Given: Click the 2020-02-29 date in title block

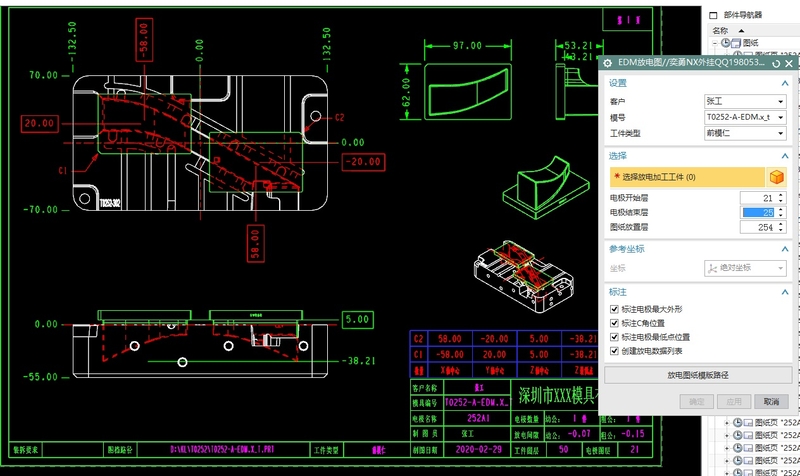Looking at the screenshot, I should pos(479,449).
